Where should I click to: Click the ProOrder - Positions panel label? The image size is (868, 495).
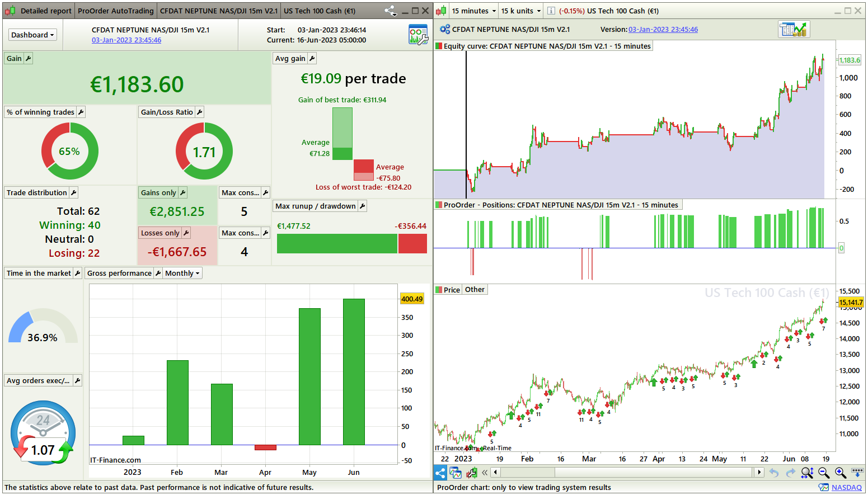(x=557, y=205)
